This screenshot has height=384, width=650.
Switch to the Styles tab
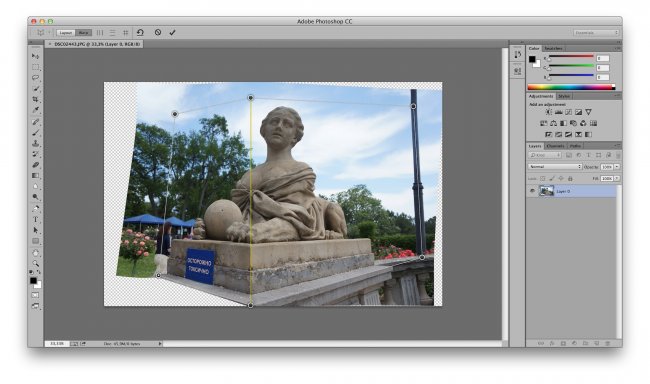(x=564, y=96)
